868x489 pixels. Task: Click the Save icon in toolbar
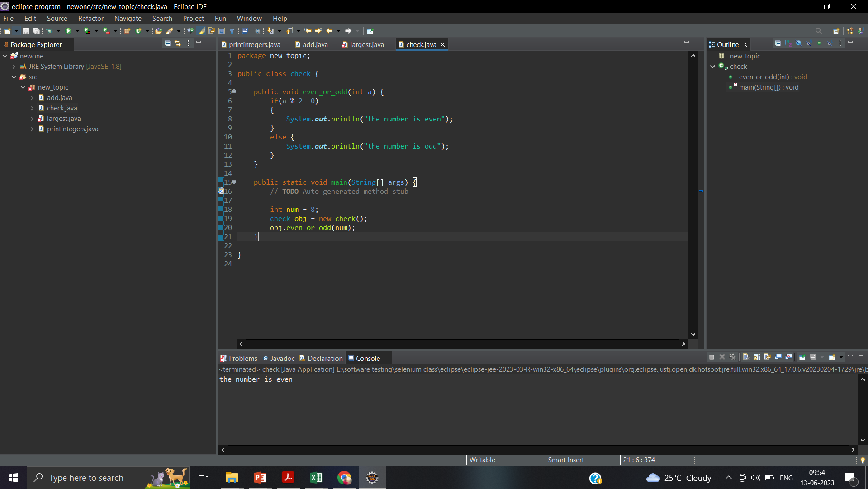click(26, 31)
